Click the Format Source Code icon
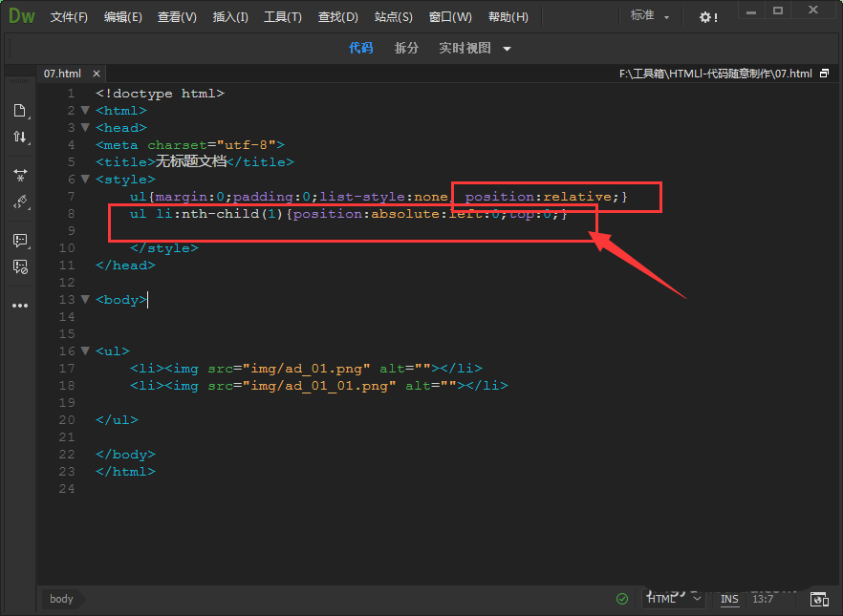The height and width of the screenshot is (616, 843). (x=19, y=202)
